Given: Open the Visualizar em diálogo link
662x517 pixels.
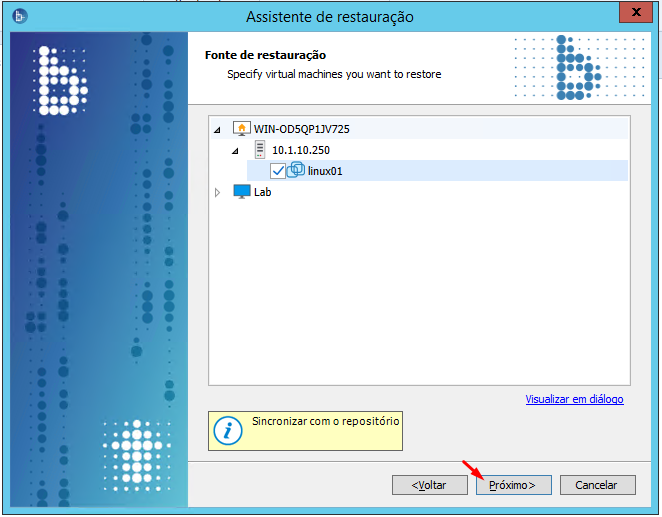Looking at the screenshot, I should pyautogui.click(x=574, y=399).
